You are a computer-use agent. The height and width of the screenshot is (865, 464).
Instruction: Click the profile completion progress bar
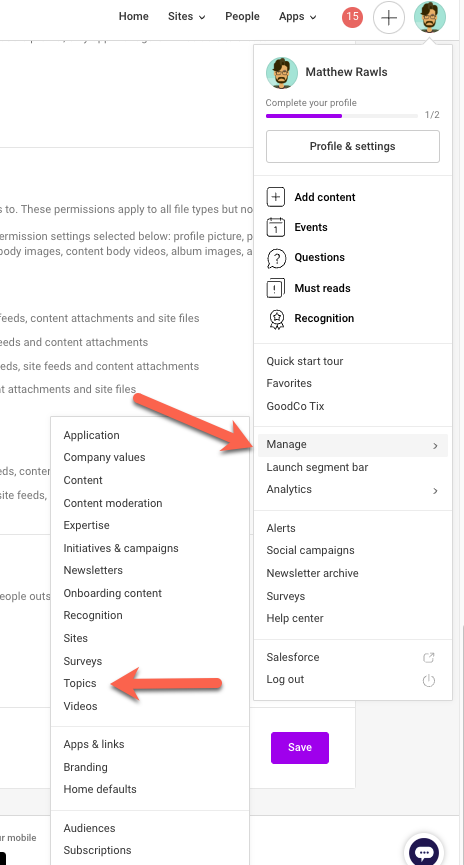[342, 116]
